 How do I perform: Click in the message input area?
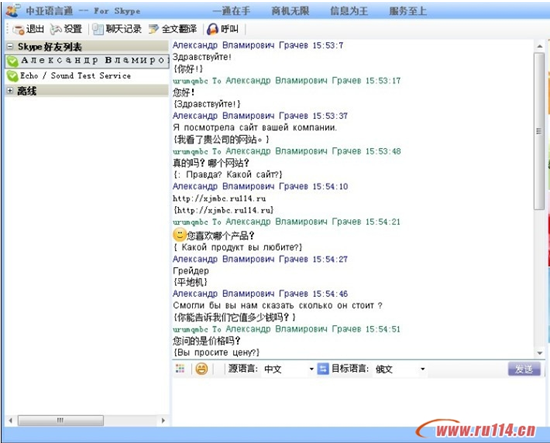point(358,402)
